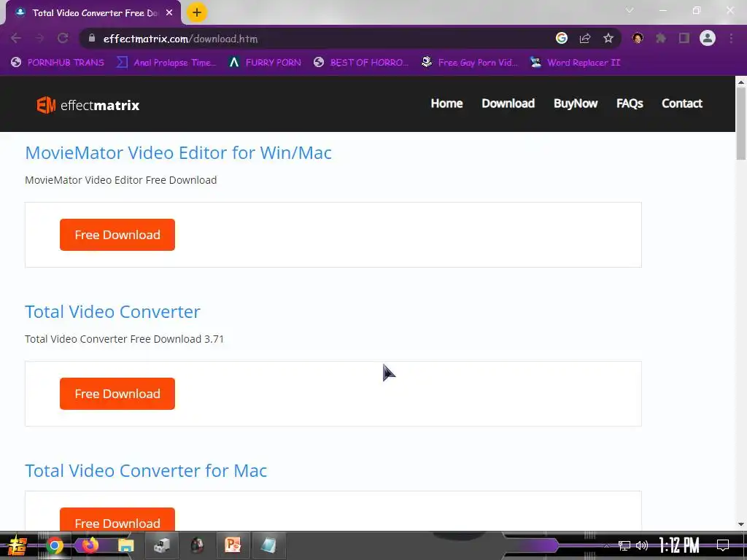
Task: Open the FAQs menu item
Action: point(630,104)
